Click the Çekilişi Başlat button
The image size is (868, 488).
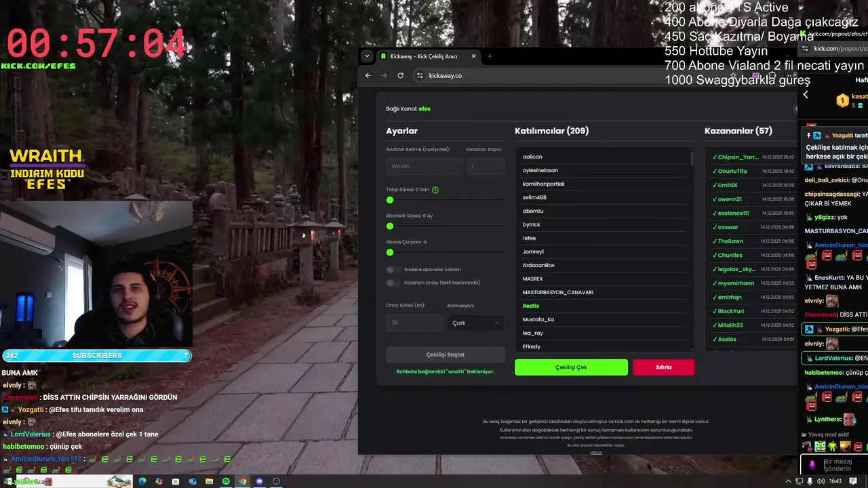pos(446,354)
